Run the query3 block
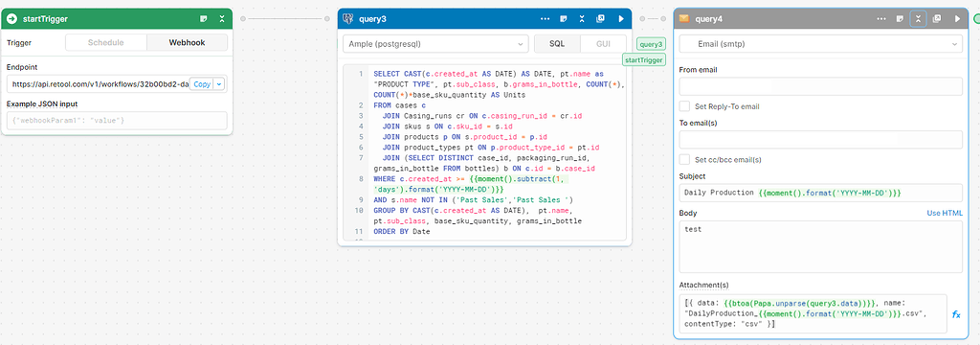 621,19
